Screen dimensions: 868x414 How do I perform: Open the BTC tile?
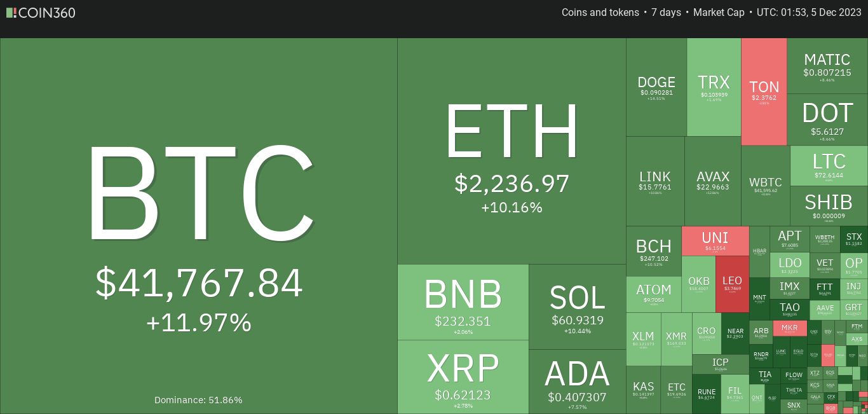coord(199,226)
